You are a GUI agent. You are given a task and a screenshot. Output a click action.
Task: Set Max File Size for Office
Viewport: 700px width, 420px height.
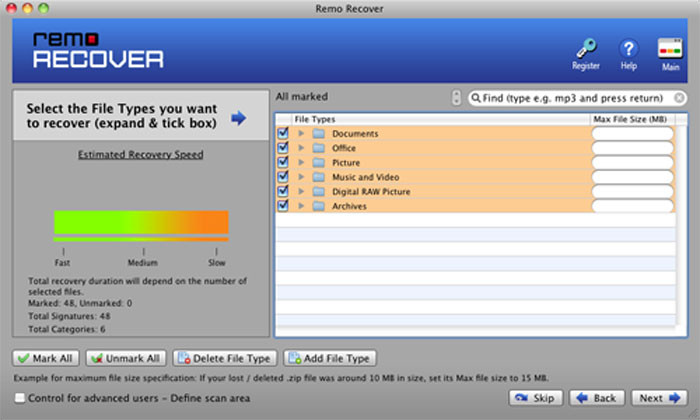pos(633,148)
